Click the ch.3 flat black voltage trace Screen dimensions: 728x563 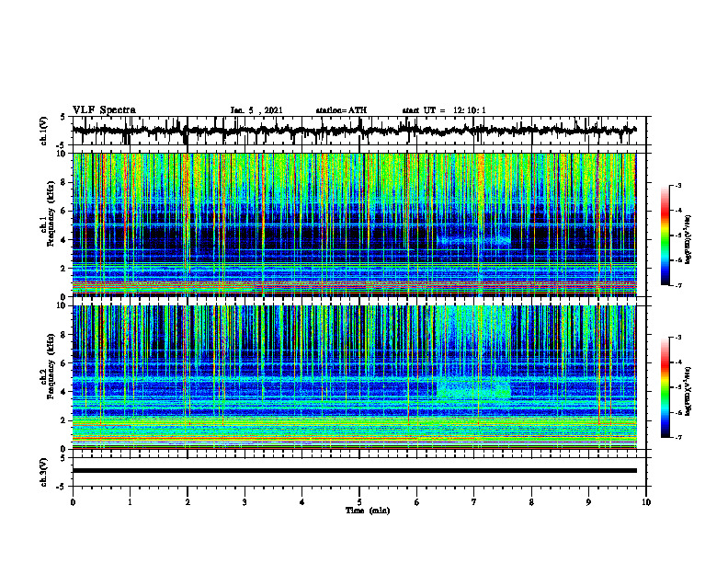click(354, 471)
